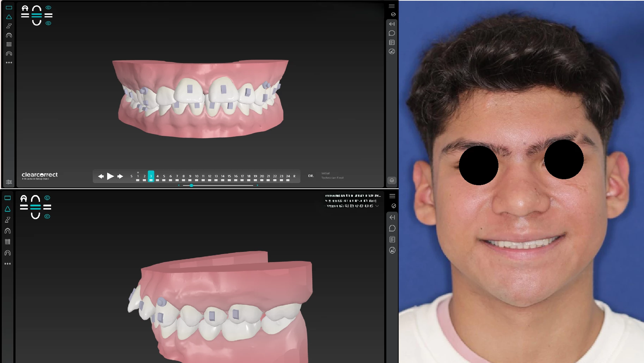Click the cyan handle on the timeline slider

tap(191, 185)
